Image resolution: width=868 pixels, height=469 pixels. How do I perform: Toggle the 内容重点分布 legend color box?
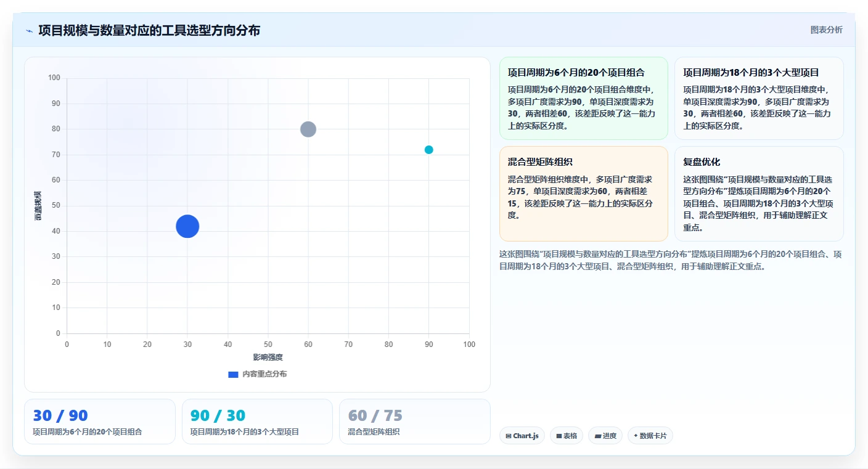click(233, 374)
